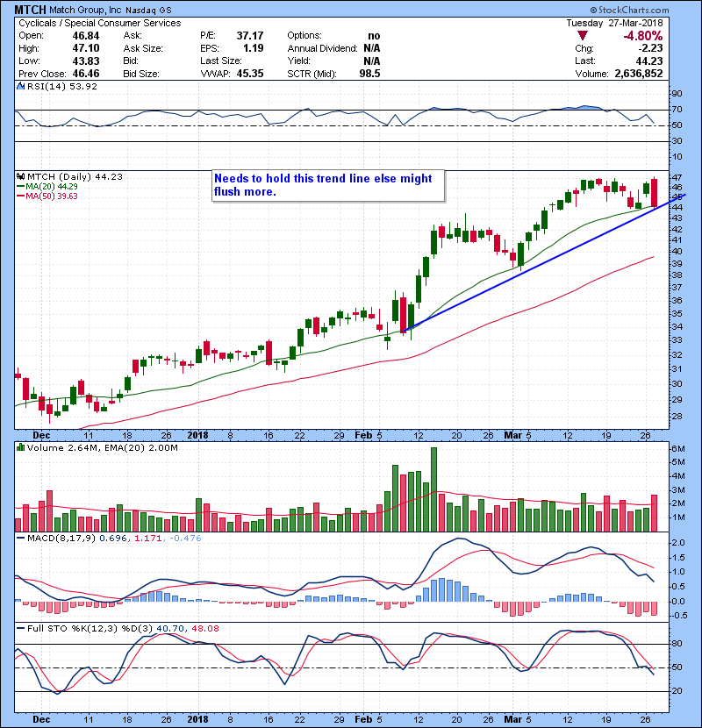Click the red MA(50) 39.63 legend
This screenshot has width=702, height=728.
click(x=47, y=196)
